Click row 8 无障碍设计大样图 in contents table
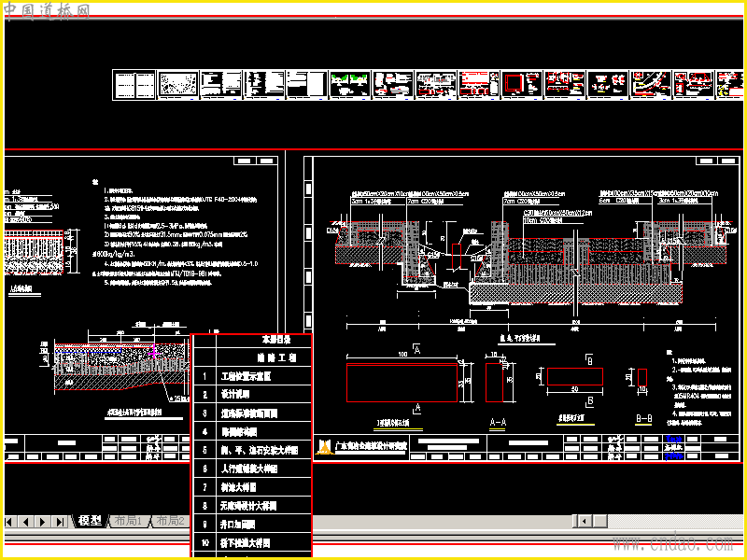747x560 pixels. [252, 506]
